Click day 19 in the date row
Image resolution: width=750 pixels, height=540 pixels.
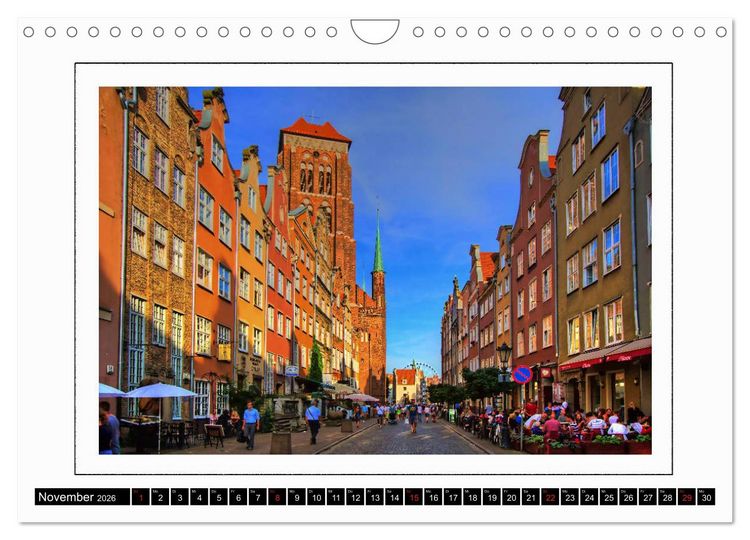[492, 496]
